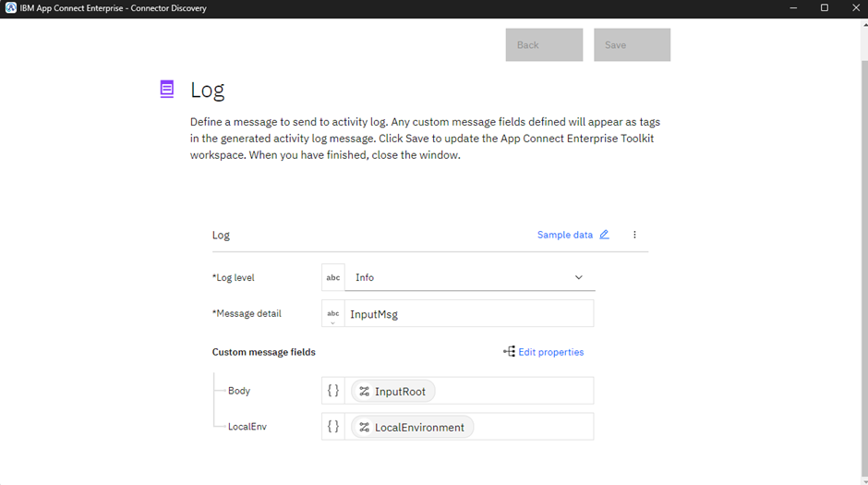Click the curly braces icon for Body
The width and height of the screenshot is (868, 485).
(x=333, y=391)
